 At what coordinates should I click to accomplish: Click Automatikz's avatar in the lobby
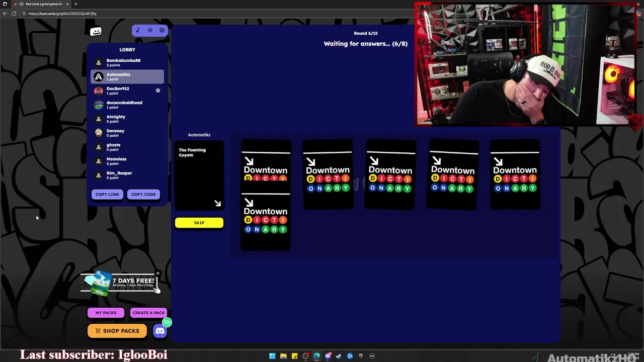pos(99,76)
